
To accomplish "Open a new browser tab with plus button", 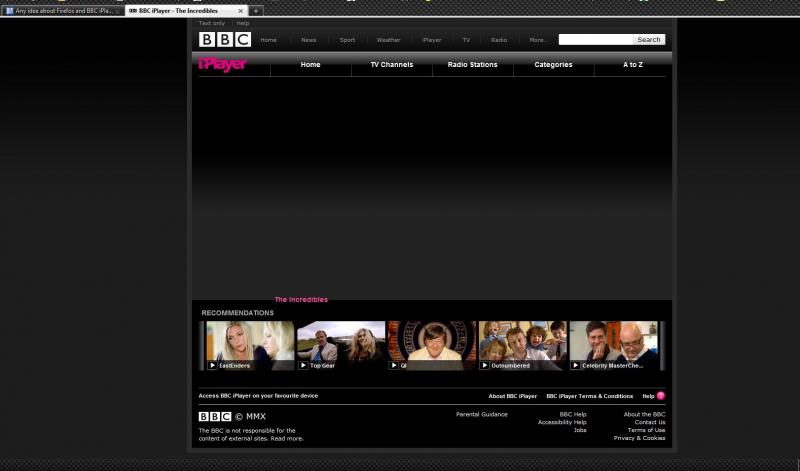I will [x=256, y=11].
